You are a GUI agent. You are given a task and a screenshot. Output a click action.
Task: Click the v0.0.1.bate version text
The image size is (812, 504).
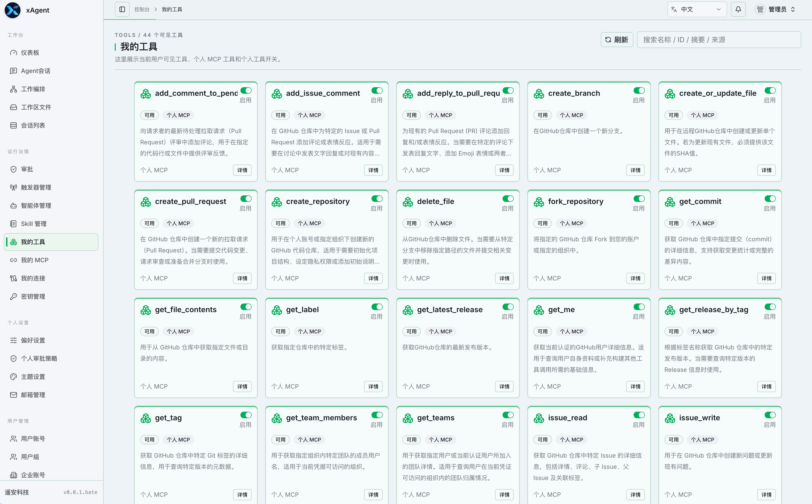click(x=80, y=492)
